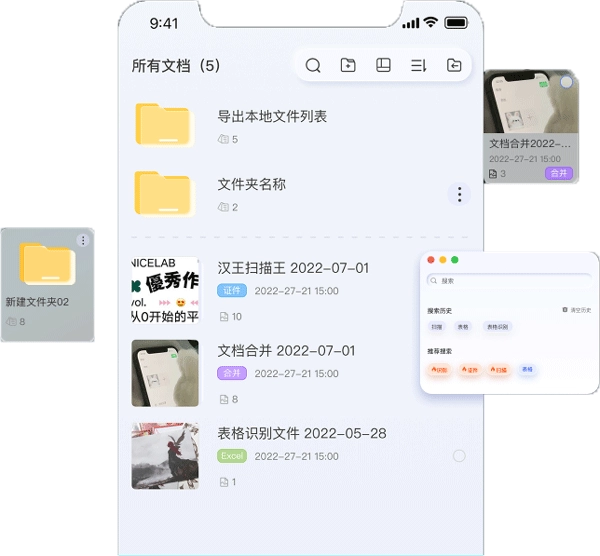Click the green Excel tag

tap(232, 456)
